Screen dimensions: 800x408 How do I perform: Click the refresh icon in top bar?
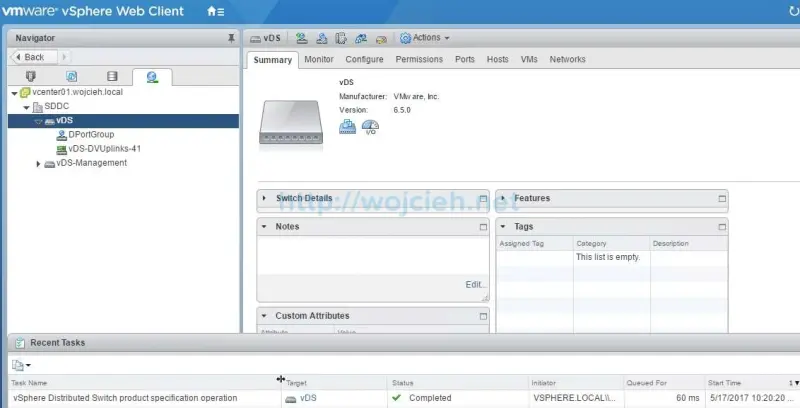pyautogui.click(x=792, y=11)
